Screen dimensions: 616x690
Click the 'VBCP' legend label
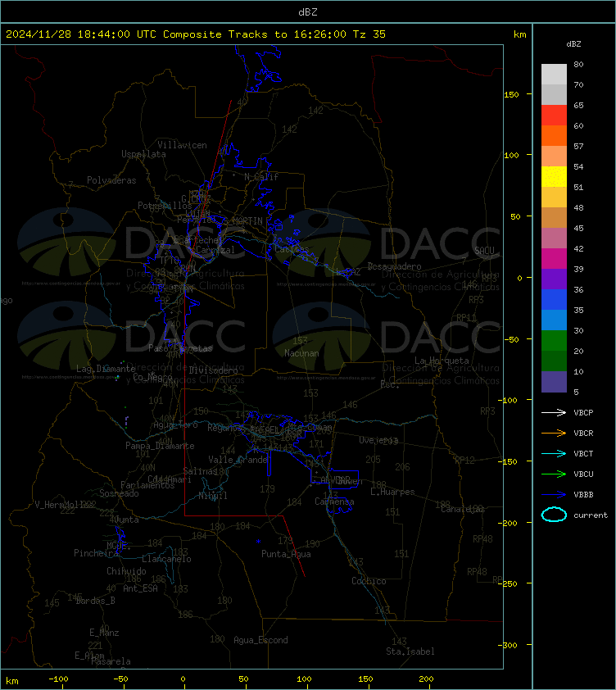click(583, 412)
